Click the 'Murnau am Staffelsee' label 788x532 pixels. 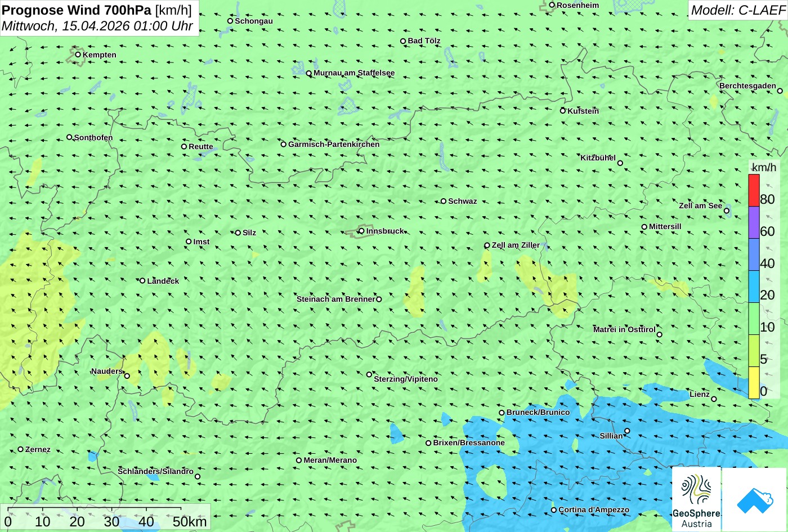tap(354, 73)
